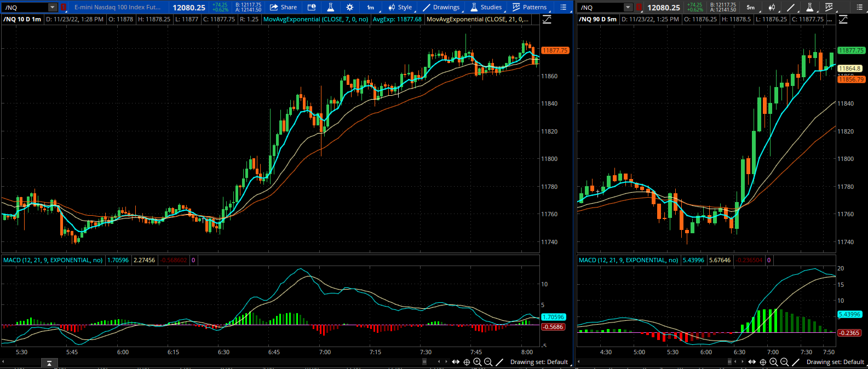Zoom in on the left chart

point(478,362)
